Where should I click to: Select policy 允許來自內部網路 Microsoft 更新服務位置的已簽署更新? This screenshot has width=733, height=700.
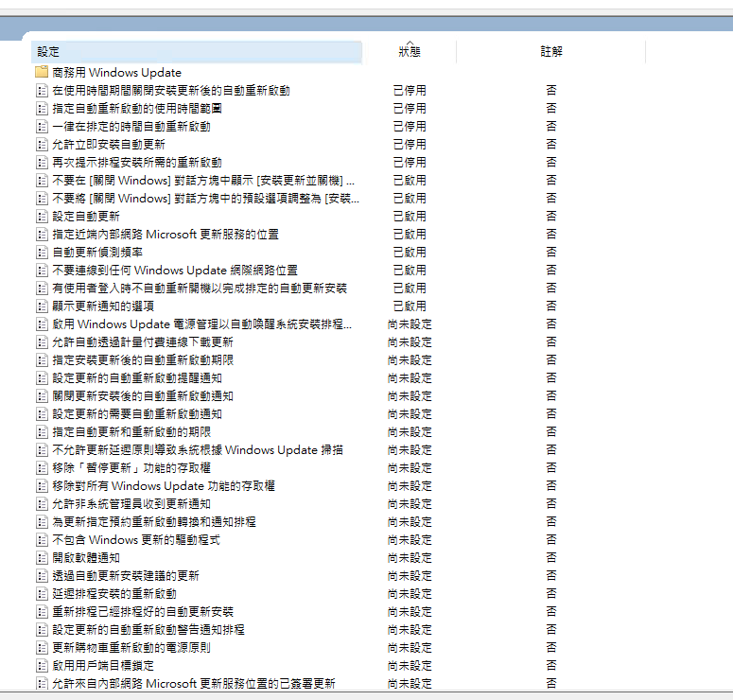point(194,684)
